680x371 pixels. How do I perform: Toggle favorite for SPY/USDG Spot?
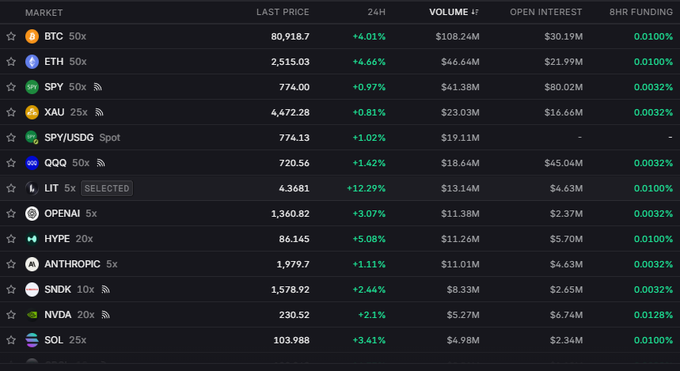pos(11,138)
